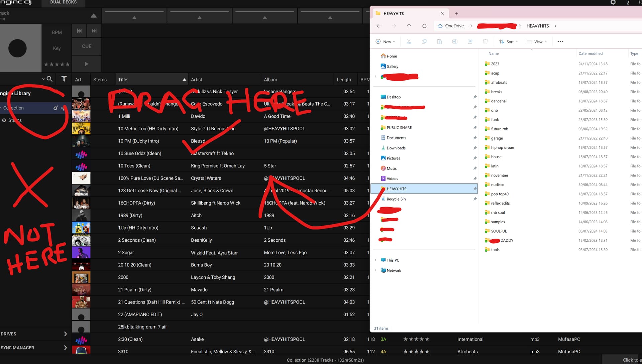Open a new Explorer tab with plus

(x=456, y=14)
